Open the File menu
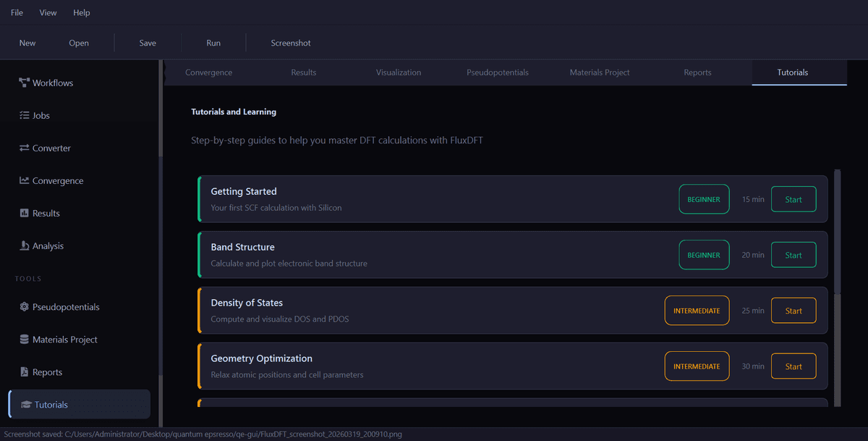 [x=17, y=12]
